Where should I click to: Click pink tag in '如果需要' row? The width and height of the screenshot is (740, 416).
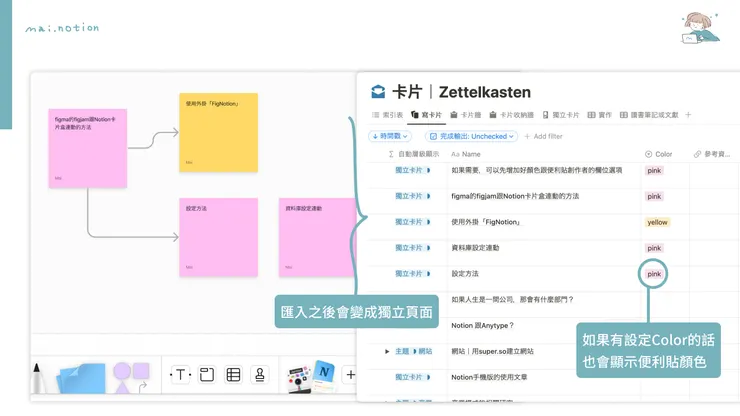coord(654,170)
